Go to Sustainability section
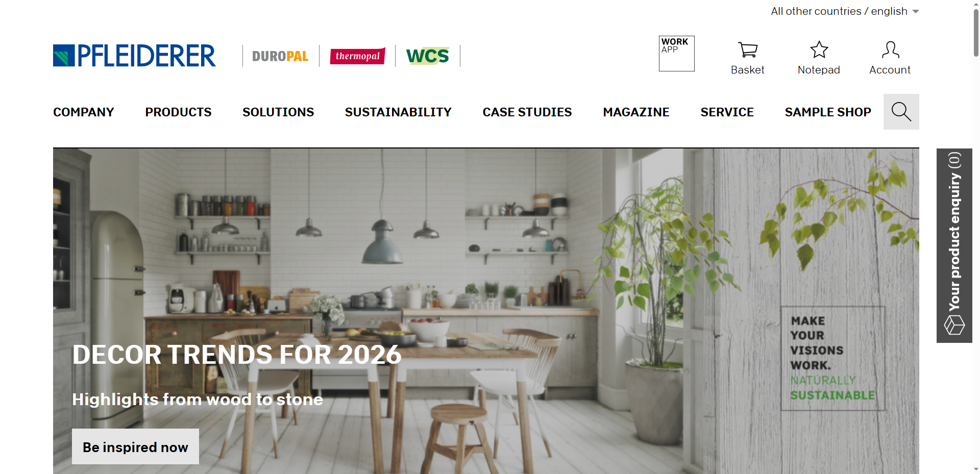Screen dimensions: 980x474 tap(398, 112)
